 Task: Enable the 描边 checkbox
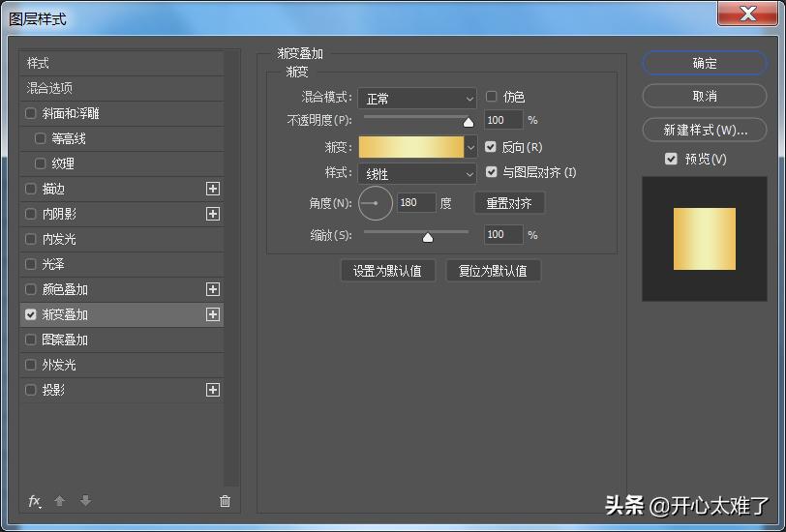(31, 189)
